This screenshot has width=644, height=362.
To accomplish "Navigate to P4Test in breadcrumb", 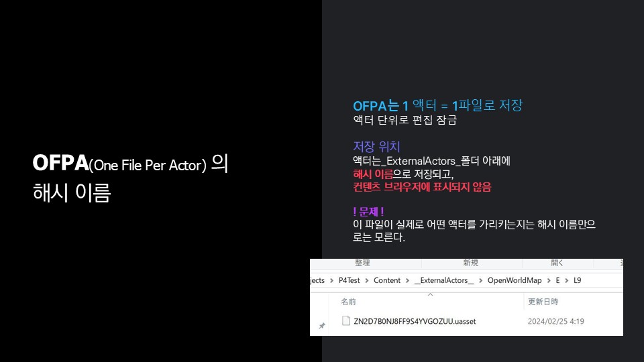I will 349,280.
